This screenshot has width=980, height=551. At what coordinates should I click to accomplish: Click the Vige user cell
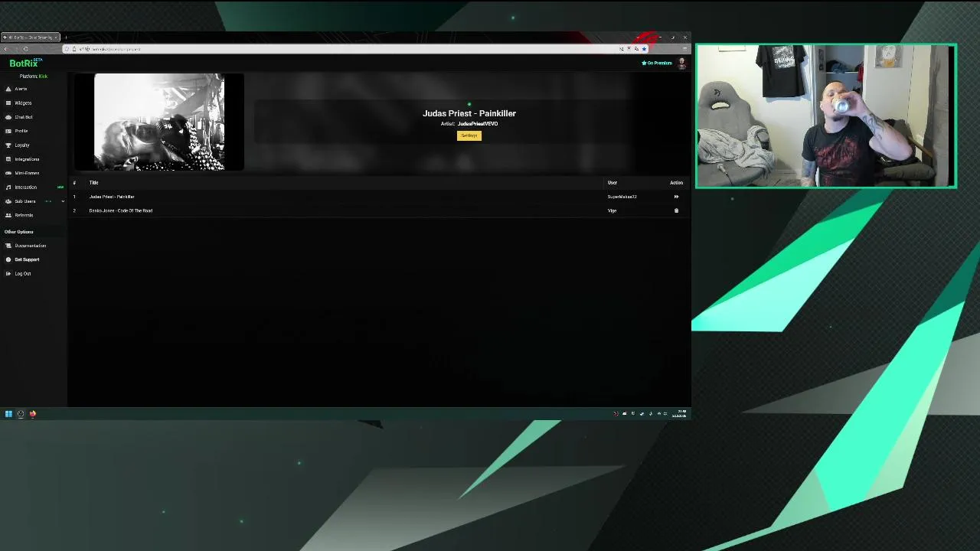click(x=612, y=210)
